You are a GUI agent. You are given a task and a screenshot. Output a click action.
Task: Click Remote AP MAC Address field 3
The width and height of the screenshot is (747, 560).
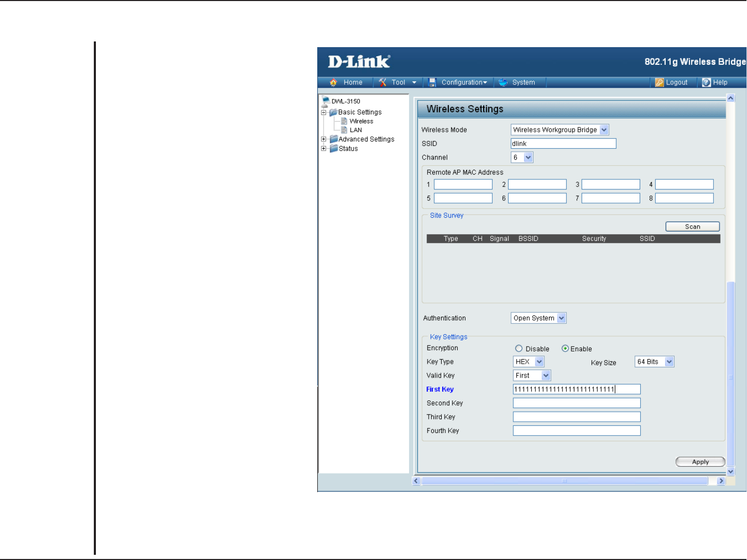[x=611, y=184]
